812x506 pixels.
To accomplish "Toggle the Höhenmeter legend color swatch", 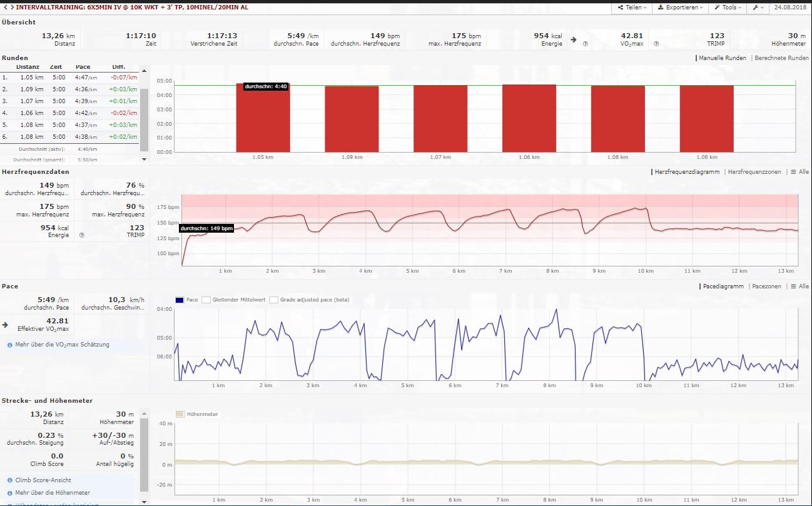I will tap(180, 414).
